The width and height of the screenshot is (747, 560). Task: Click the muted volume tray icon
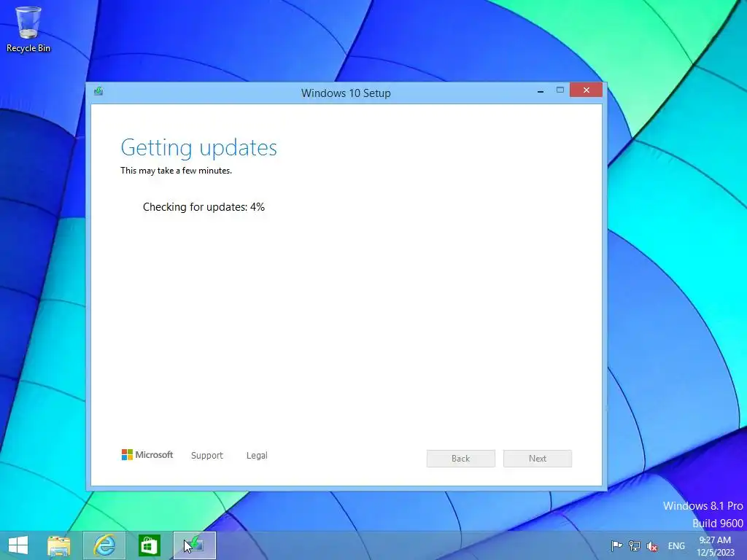pos(652,546)
